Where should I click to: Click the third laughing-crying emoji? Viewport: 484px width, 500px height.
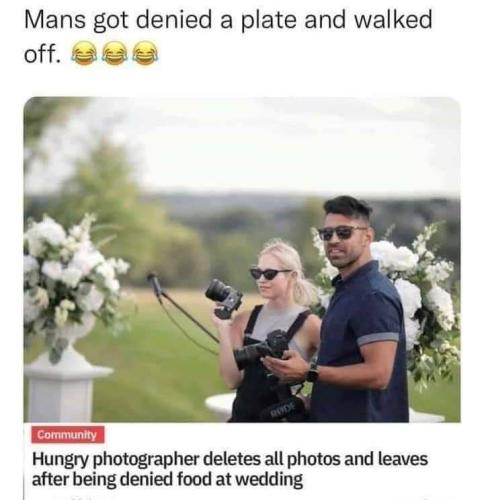click(145, 53)
